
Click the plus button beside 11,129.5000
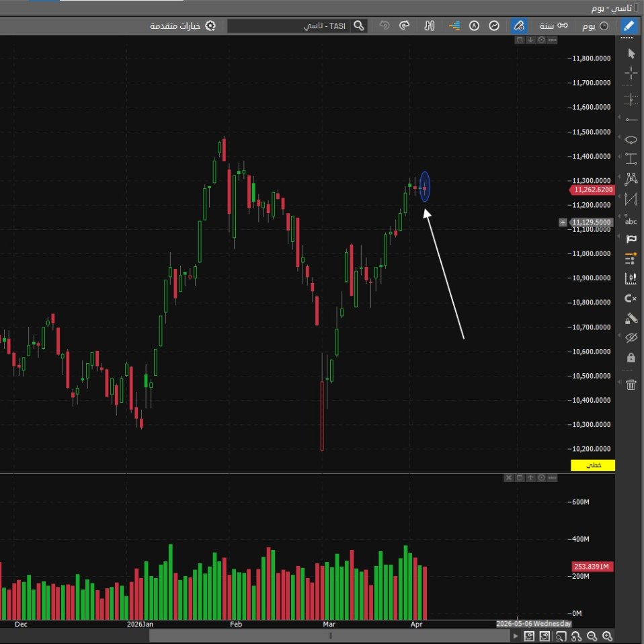pos(563,223)
